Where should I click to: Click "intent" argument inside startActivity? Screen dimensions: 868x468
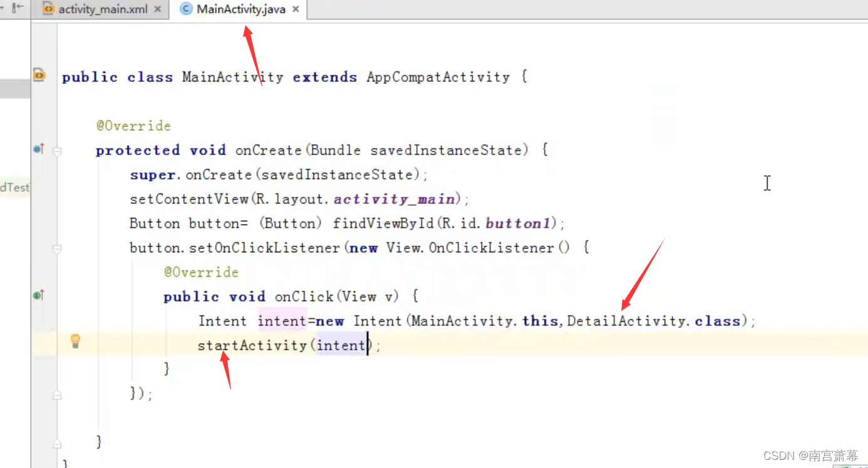[x=341, y=345]
